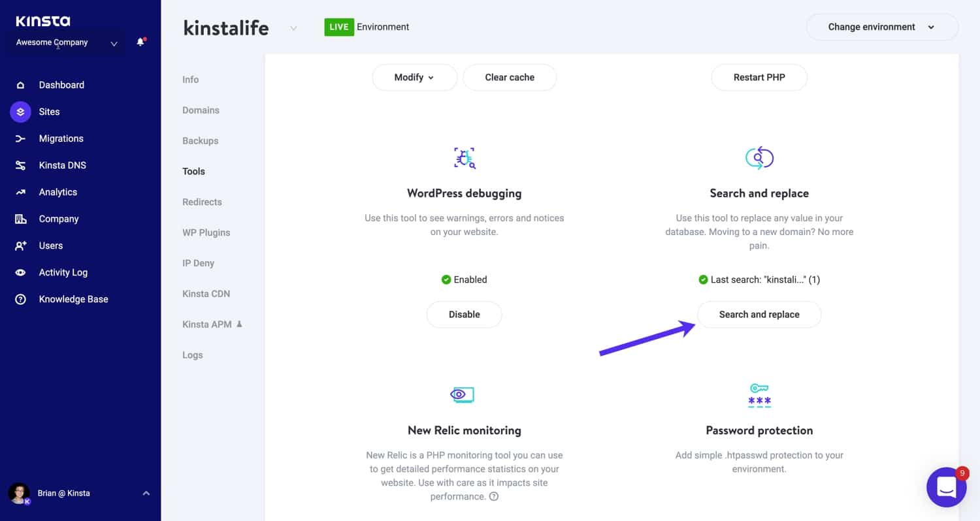Click the Kinsta logo

(42, 20)
